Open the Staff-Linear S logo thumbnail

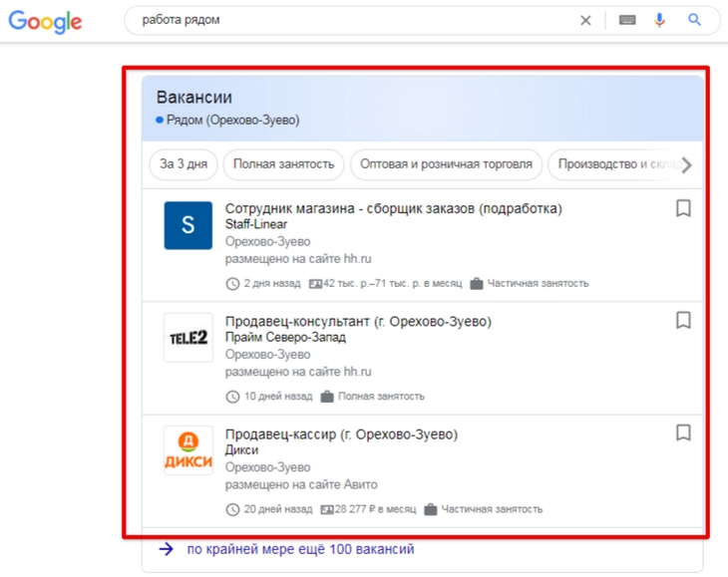click(188, 225)
